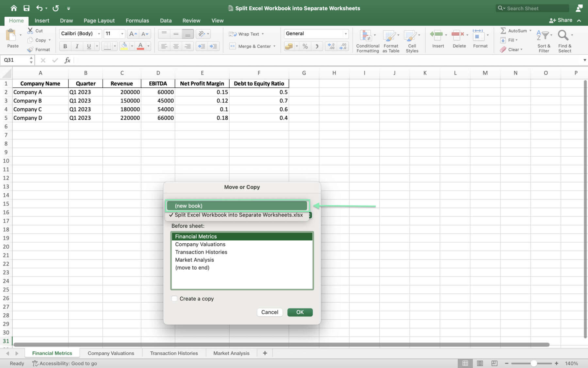Switch to the Page Layout tab

click(99, 21)
